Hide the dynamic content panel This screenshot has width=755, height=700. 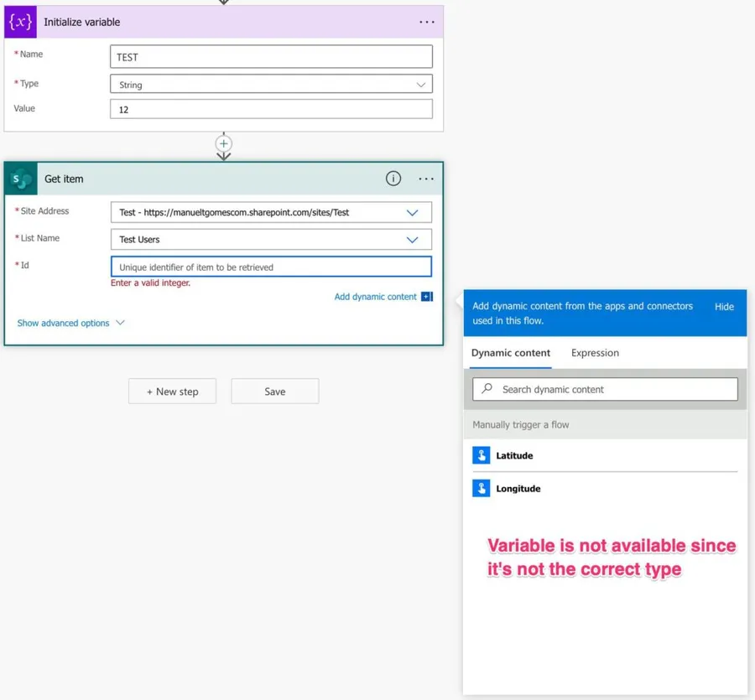[x=724, y=307]
